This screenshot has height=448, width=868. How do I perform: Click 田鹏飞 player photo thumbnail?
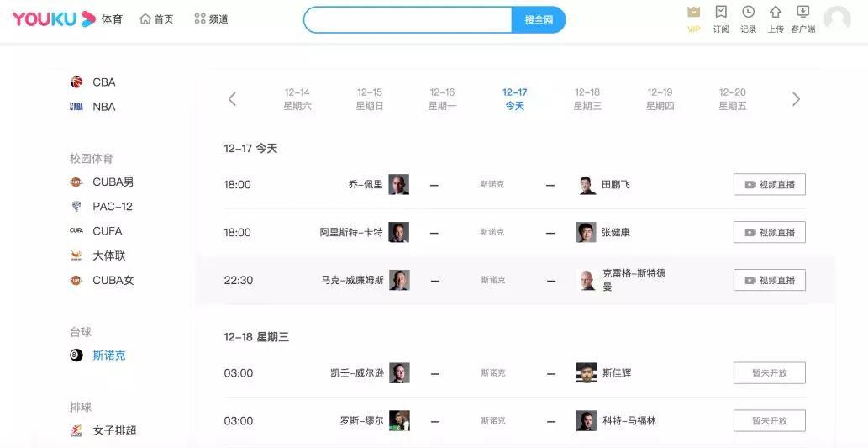[587, 184]
